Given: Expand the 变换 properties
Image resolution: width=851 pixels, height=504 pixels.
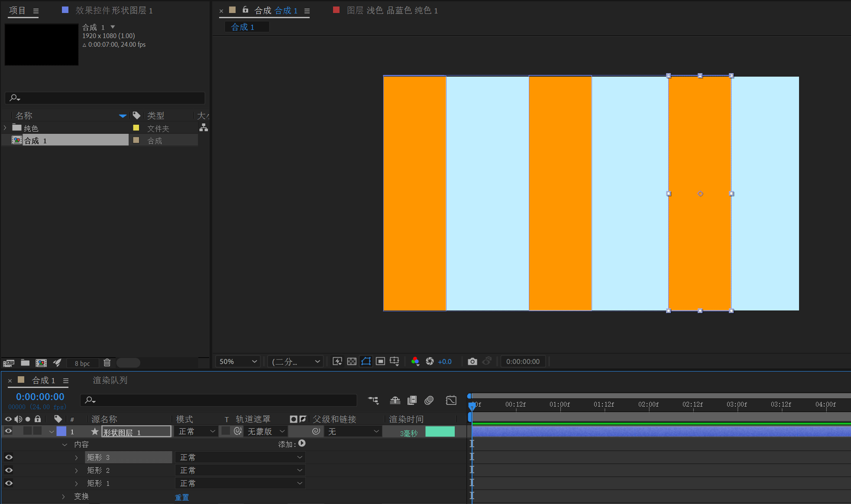Looking at the screenshot, I should [x=64, y=496].
